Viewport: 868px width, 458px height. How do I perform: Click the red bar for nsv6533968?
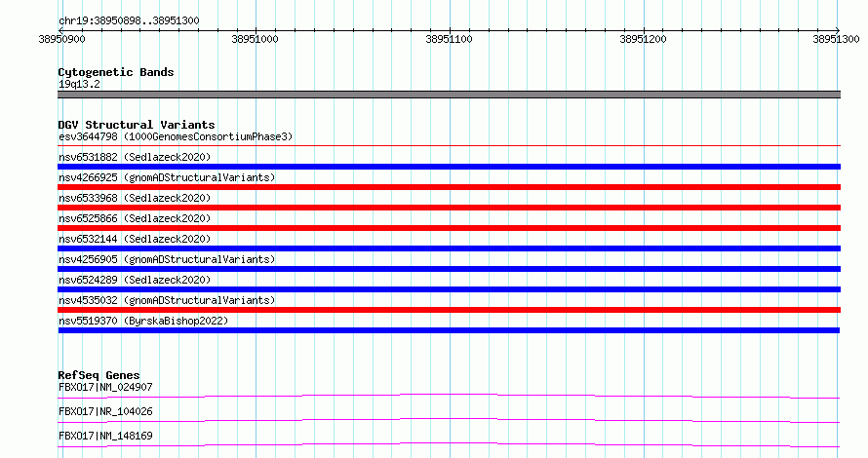449,208
